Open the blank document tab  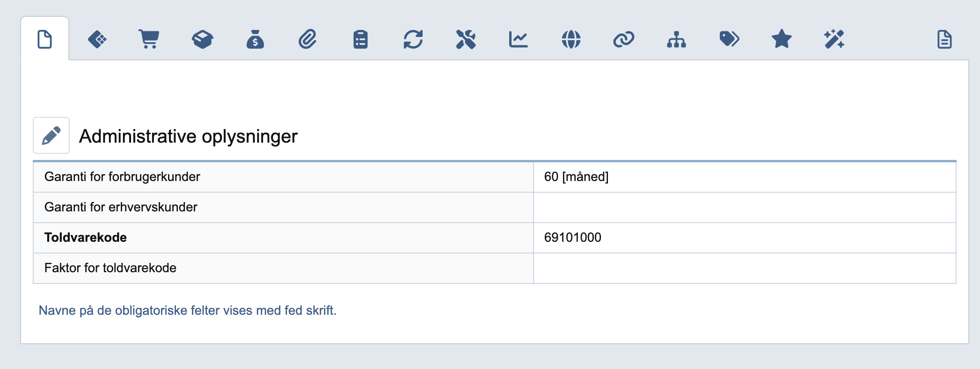[44, 39]
